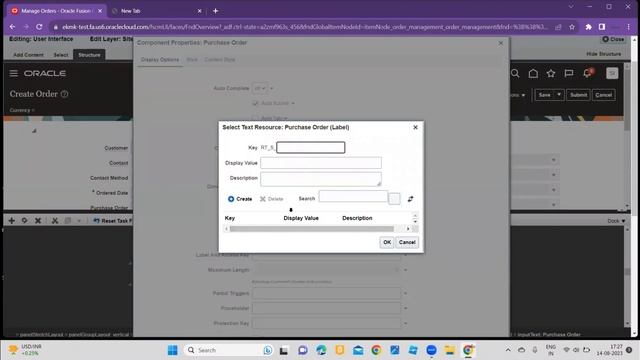
Task: Sort by the Display Value column header
Action: (x=301, y=218)
